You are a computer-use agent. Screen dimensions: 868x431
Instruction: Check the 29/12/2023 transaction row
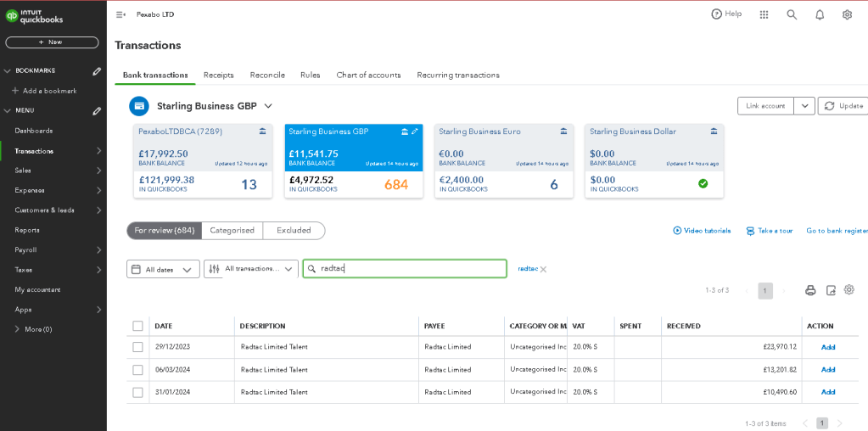tap(137, 347)
